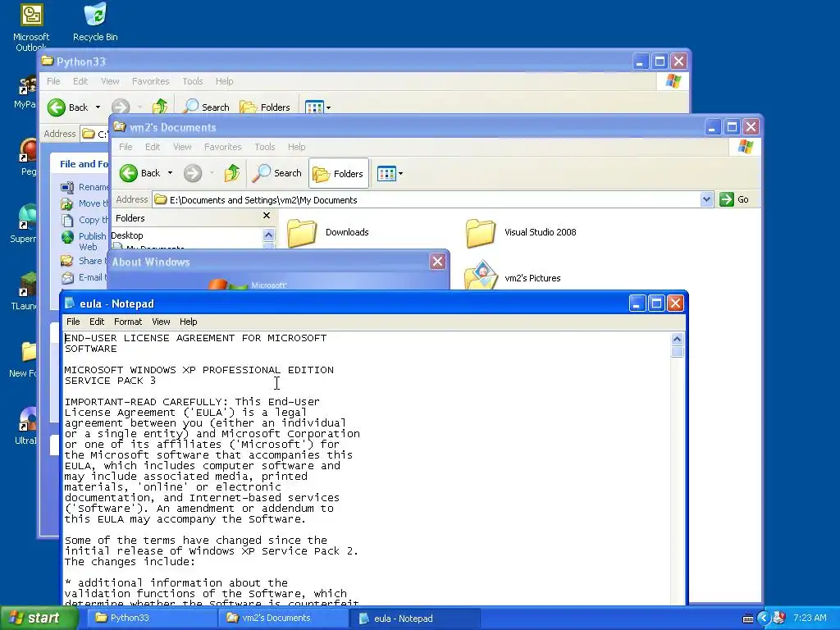Open File menu in vm2's Documents window
This screenshot has width=840, height=630.
tap(126, 147)
